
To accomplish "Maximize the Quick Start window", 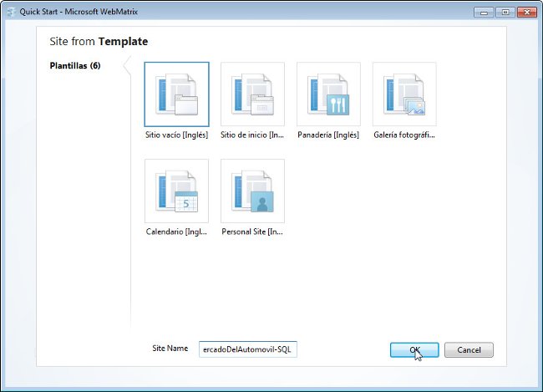I will click(505, 13).
